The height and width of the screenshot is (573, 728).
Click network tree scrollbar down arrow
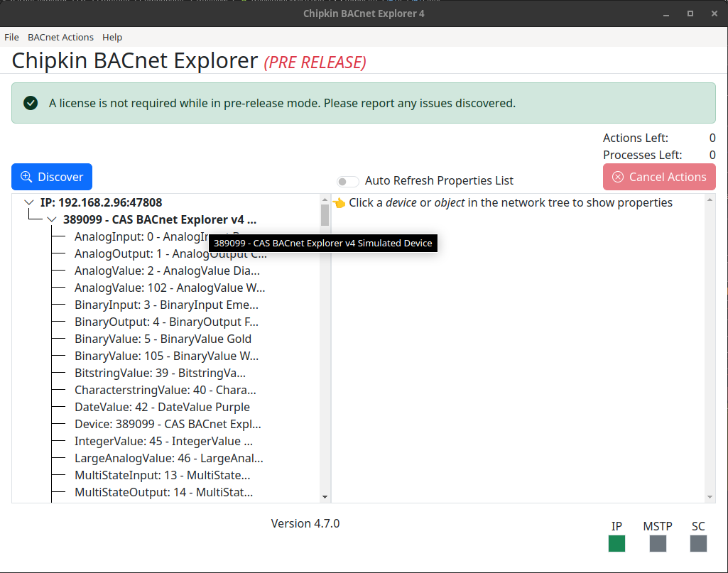coord(325,497)
